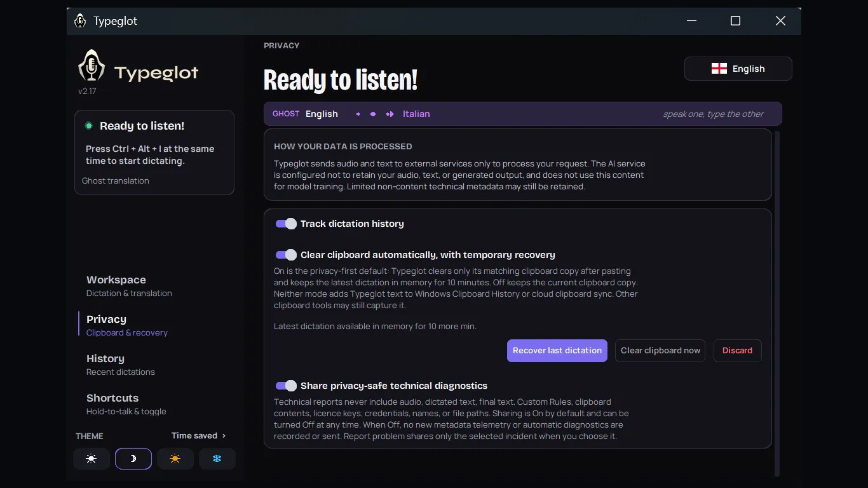Image resolution: width=868 pixels, height=488 pixels.
Task: Go to History recent dictations
Action: [x=121, y=365]
